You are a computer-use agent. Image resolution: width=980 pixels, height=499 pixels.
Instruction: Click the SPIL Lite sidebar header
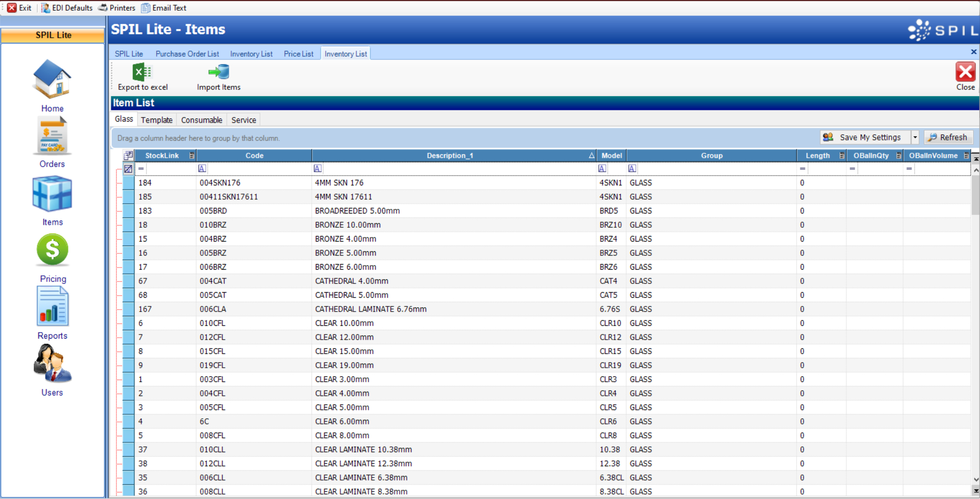(53, 35)
